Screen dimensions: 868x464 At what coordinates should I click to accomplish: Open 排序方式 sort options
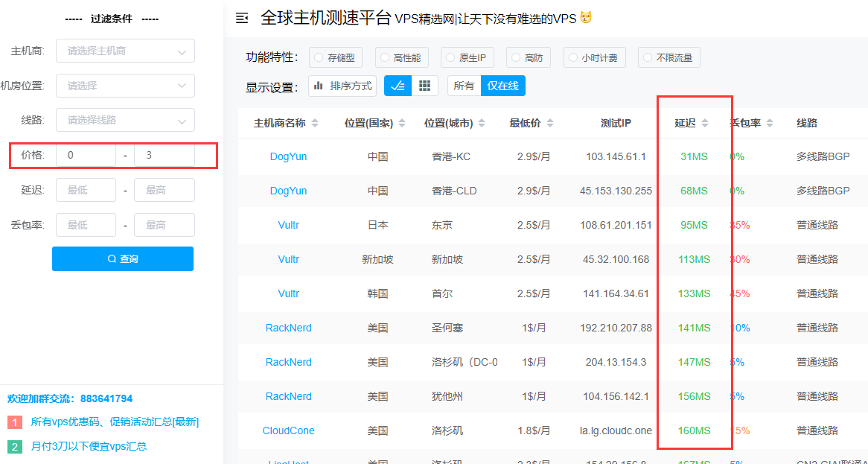342,86
